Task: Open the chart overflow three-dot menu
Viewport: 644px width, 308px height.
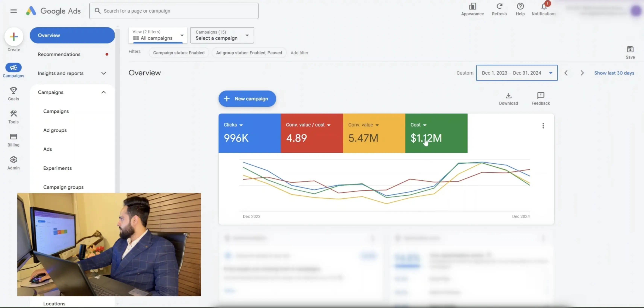Action: (x=543, y=125)
